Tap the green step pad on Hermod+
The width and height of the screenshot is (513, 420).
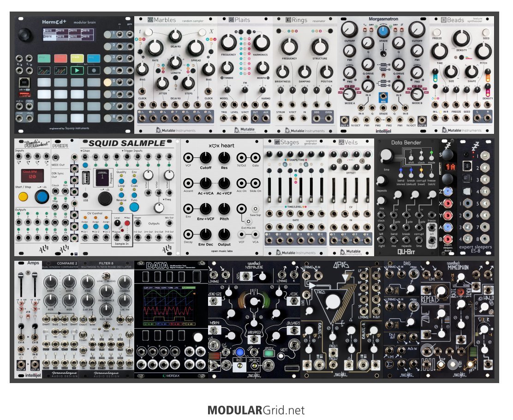click(44, 58)
